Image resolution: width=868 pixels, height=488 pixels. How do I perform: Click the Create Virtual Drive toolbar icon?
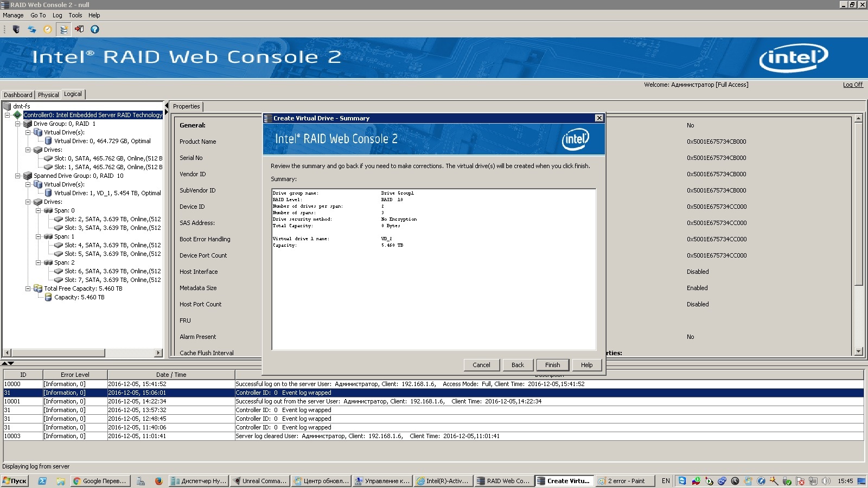tap(63, 29)
